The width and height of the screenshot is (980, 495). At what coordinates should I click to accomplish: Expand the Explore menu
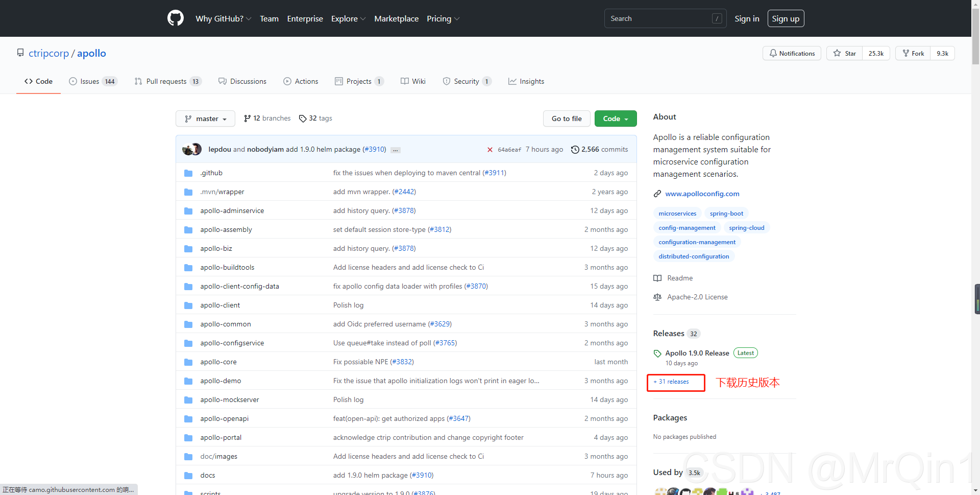(349, 18)
